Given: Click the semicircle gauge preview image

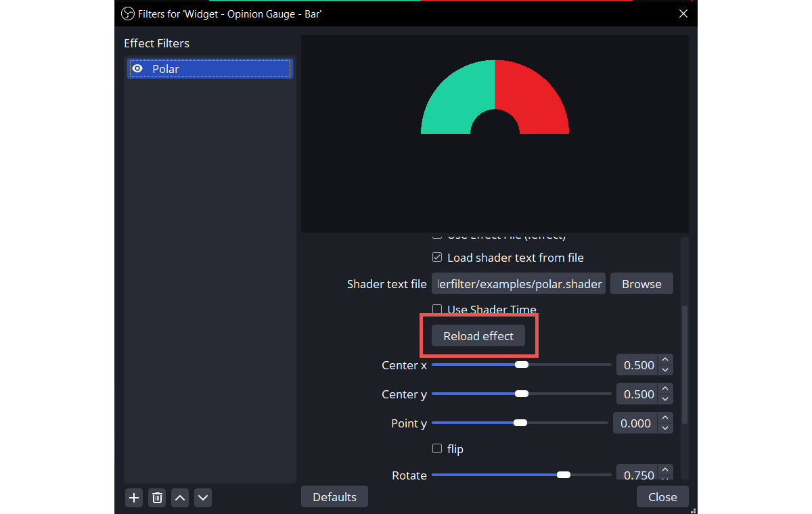Looking at the screenshot, I should tap(495, 97).
